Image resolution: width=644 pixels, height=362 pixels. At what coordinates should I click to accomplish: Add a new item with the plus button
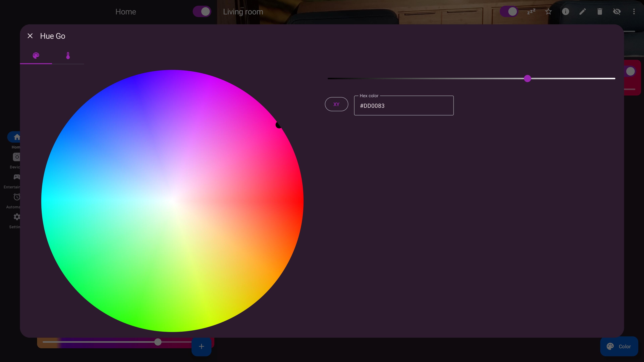click(x=201, y=346)
